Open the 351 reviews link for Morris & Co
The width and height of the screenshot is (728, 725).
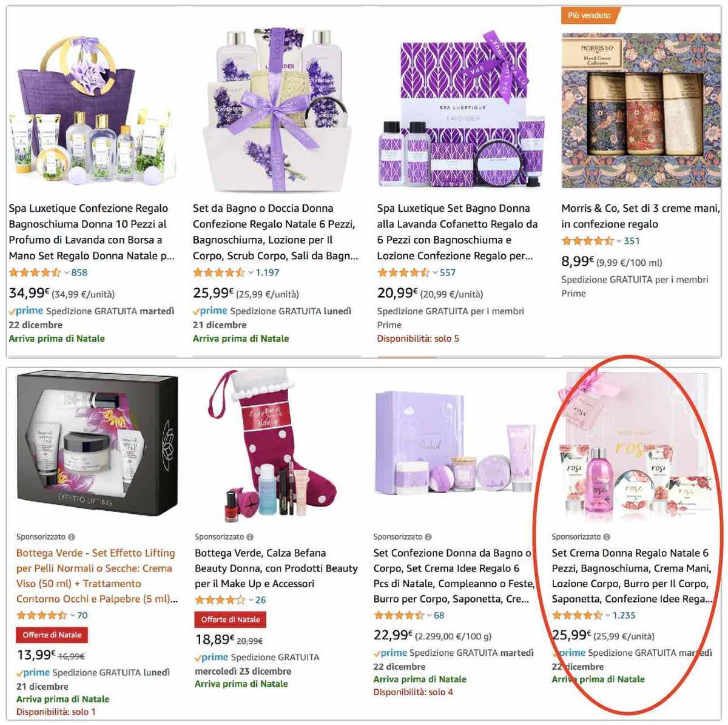pyautogui.click(x=632, y=241)
